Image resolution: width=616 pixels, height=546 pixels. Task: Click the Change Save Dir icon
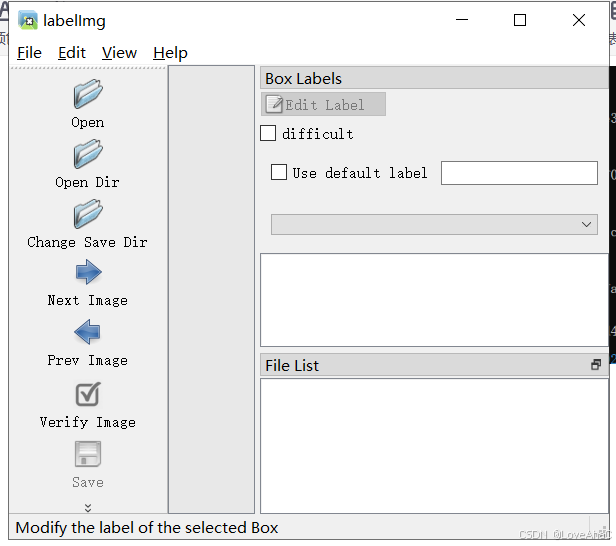88,214
